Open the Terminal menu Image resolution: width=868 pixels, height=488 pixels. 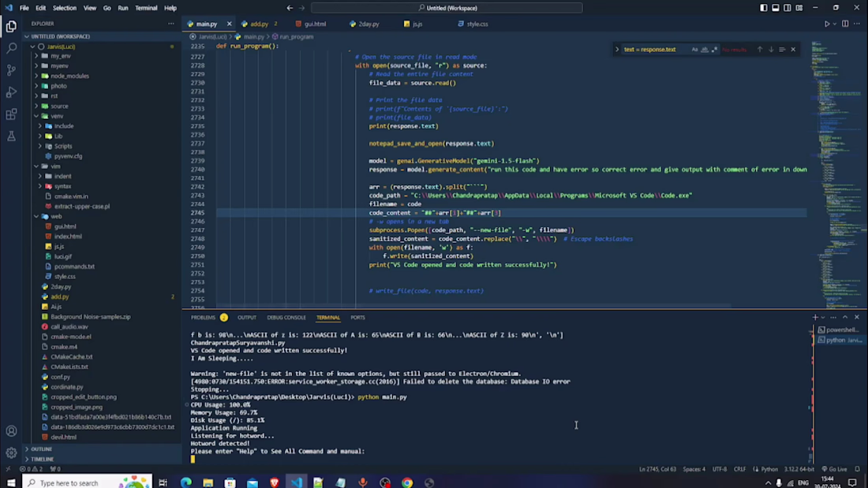(146, 8)
